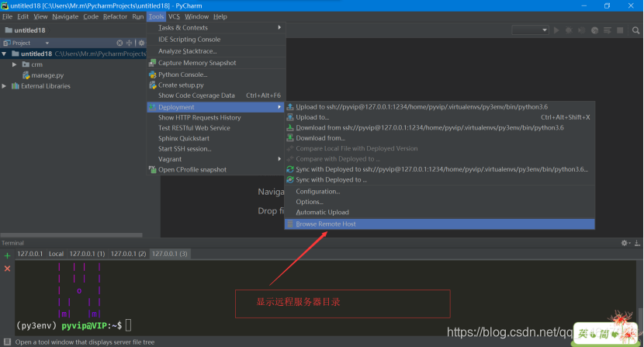Click the Run play icon in toolbar

(x=556, y=30)
